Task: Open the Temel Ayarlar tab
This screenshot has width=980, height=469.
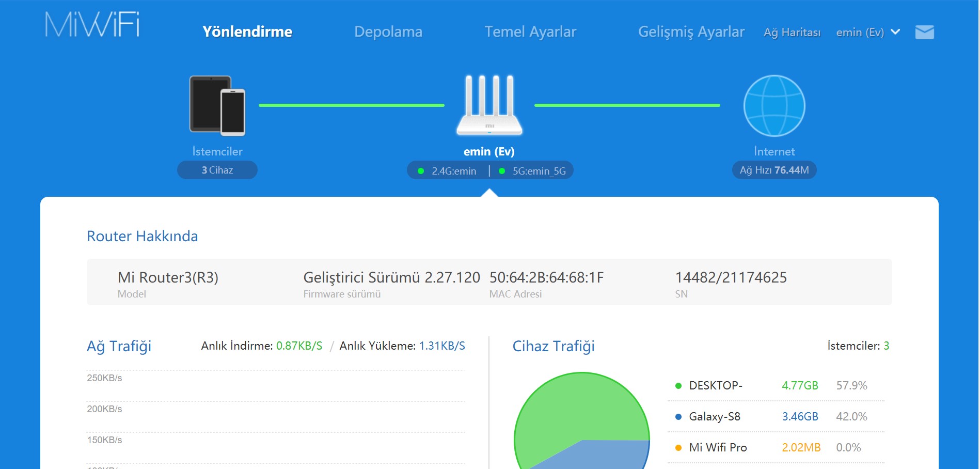Action: pyautogui.click(x=530, y=32)
